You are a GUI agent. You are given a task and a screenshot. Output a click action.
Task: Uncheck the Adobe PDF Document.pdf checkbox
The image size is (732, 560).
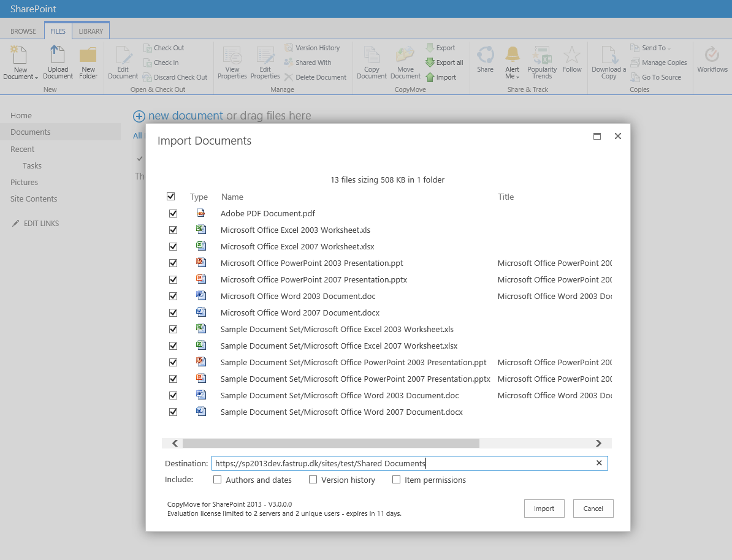pyautogui.click(x=173, y=213)
